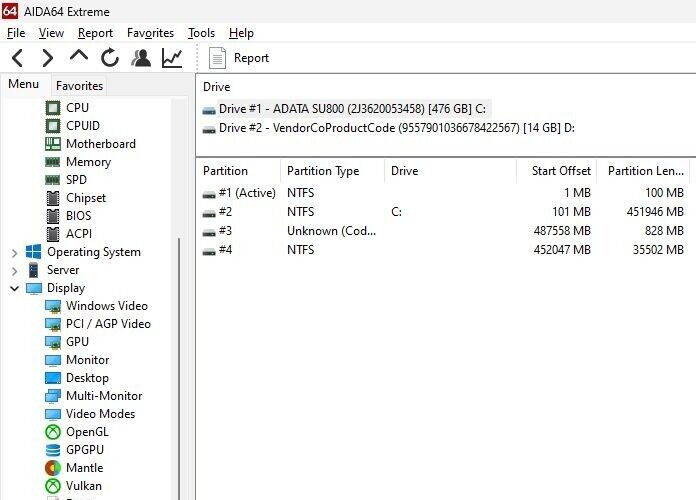The height and width of the screenshot is (500, 696).
Task: Click the CPUID chip icon
Action: pyautogui.click(x=53, y=126)
